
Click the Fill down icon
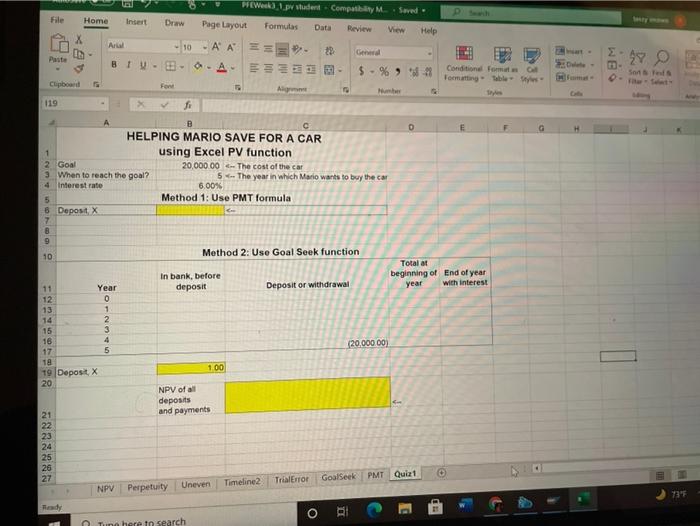coord(612,66)
